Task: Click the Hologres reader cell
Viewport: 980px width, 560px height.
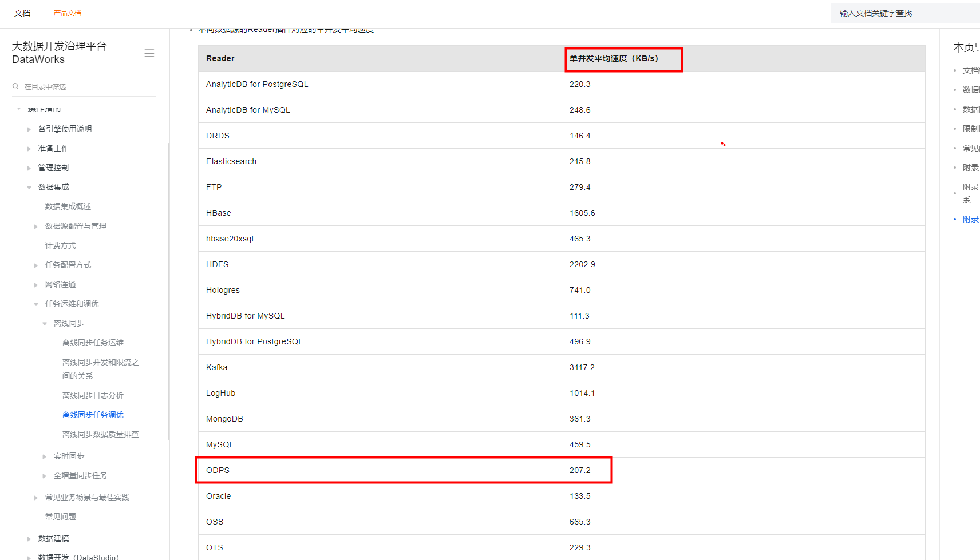Action: (x=380, y=290)
